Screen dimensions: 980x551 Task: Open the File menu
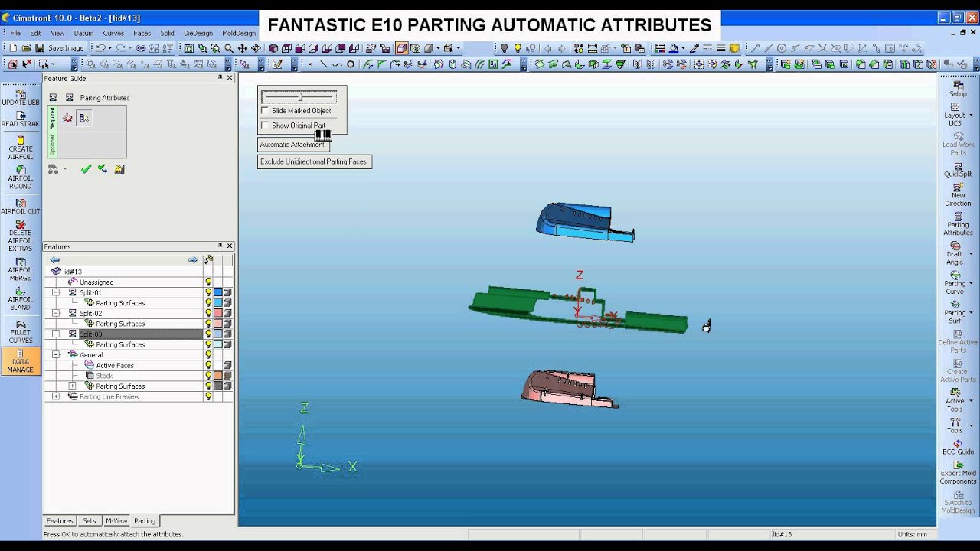click(x=15, y=34)
